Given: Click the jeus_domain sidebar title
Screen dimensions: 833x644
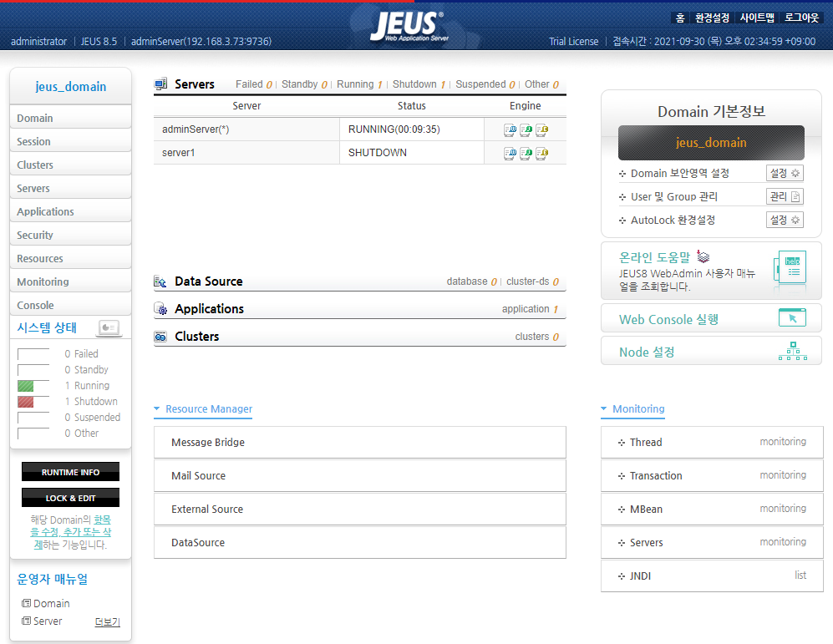Looking at the screenshot, I should point(71,87).
